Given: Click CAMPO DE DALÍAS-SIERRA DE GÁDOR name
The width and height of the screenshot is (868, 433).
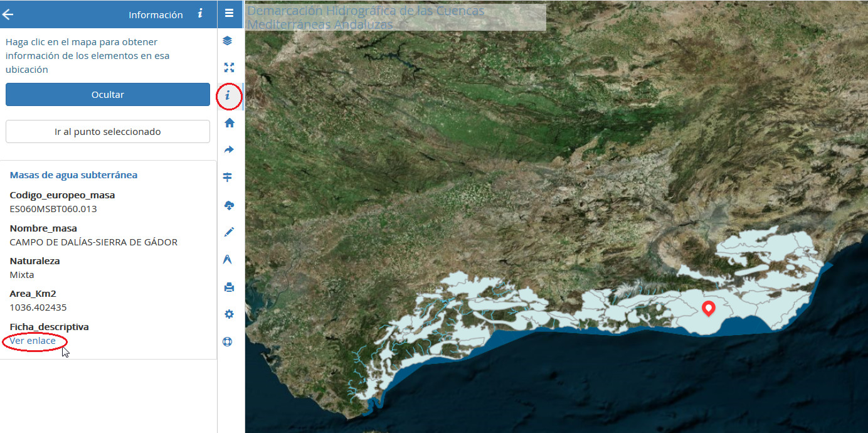Looking at the screenshot, I should pyautogui.click(x=93, y=242).
